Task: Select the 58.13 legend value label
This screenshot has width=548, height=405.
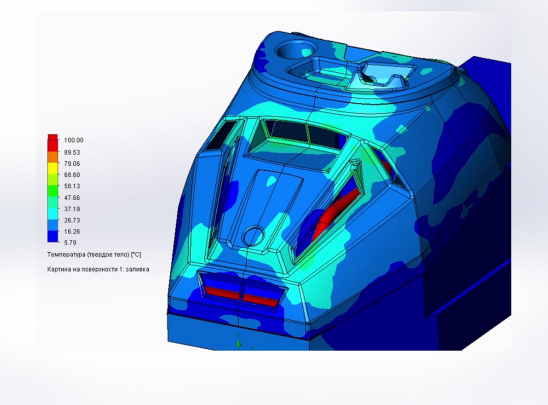Action: pyautogui.click(x=72, y=186)
